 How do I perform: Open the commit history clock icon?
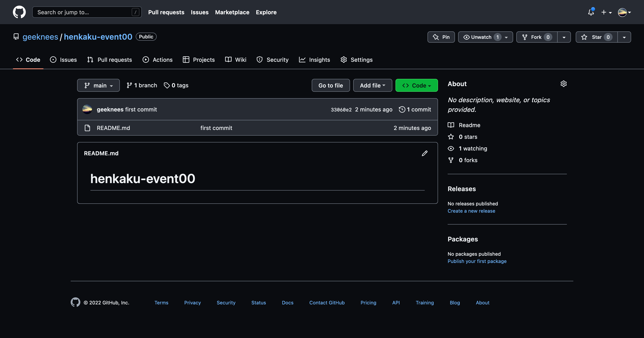pos(402,109)
